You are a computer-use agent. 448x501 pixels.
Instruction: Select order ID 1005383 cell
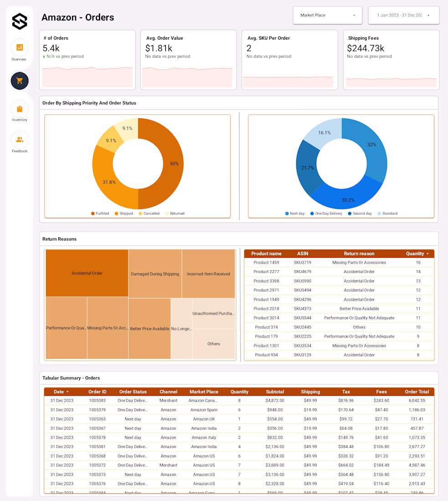[x=97, y=400]
